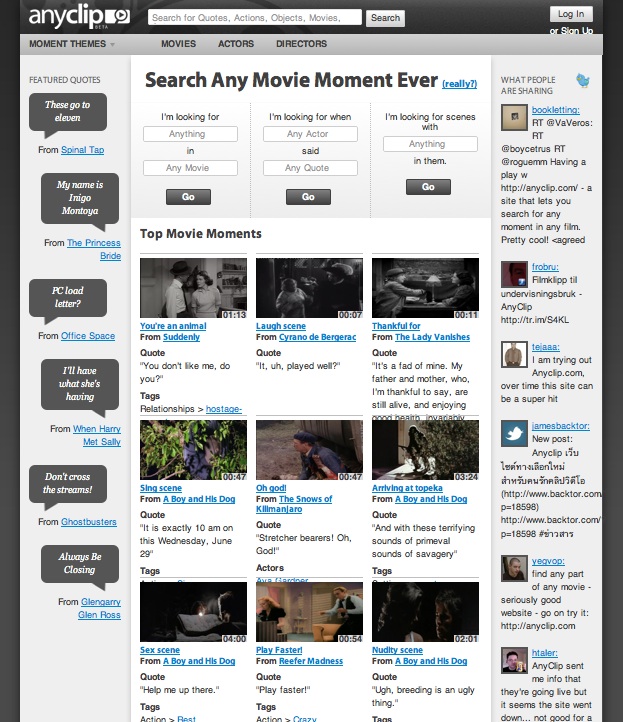Viewport: 623px width, 722px height.
Task: Play the 'Play Faster!' clip thumbnail
Action: (309, 612)
